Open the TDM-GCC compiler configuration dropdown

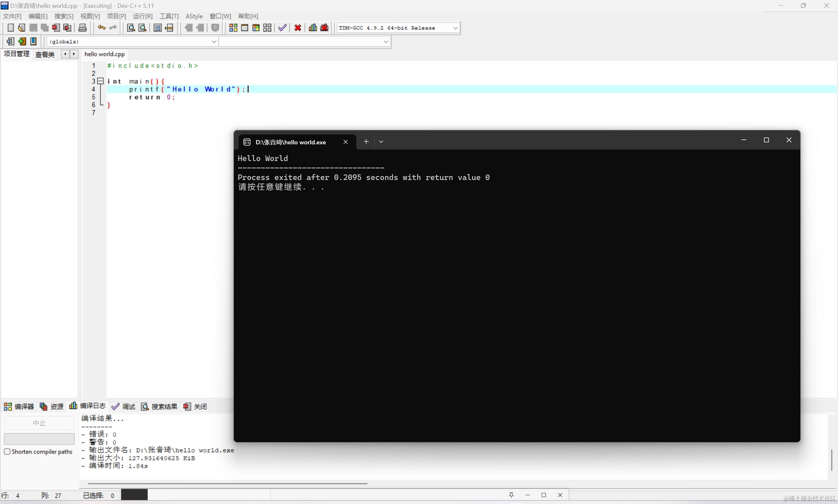(x=456, y=28)
